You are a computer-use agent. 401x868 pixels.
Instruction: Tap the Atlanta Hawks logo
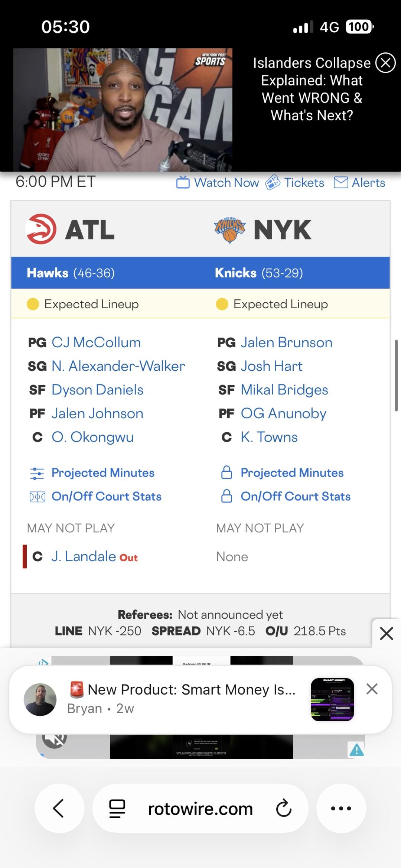click(x=41, y=229)
